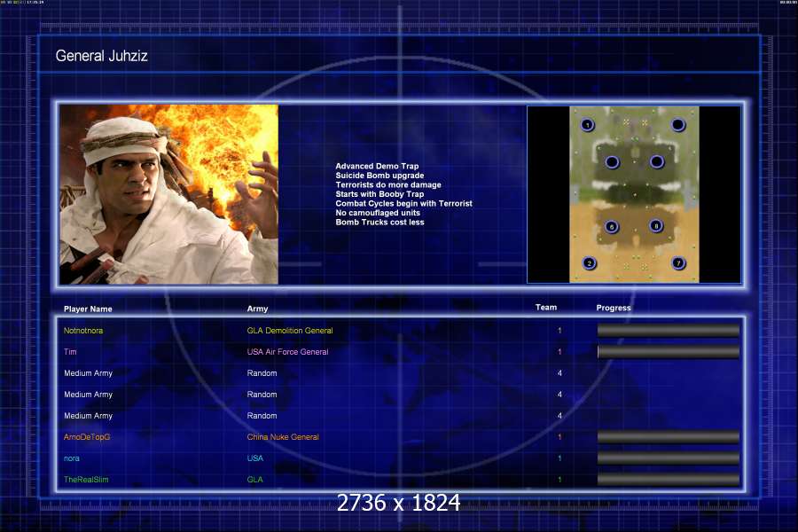Click the 'USA' army entry in nora's row
Viewport: 798px width, 532px height.
coord(255,458)
